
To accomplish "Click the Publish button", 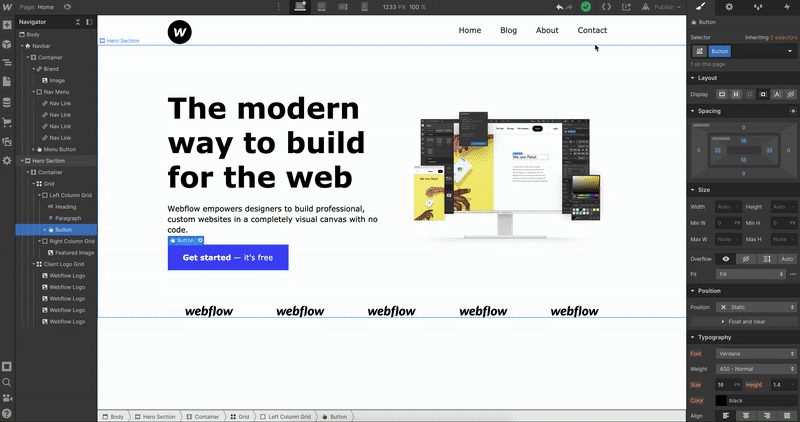I will click(664, 7).
